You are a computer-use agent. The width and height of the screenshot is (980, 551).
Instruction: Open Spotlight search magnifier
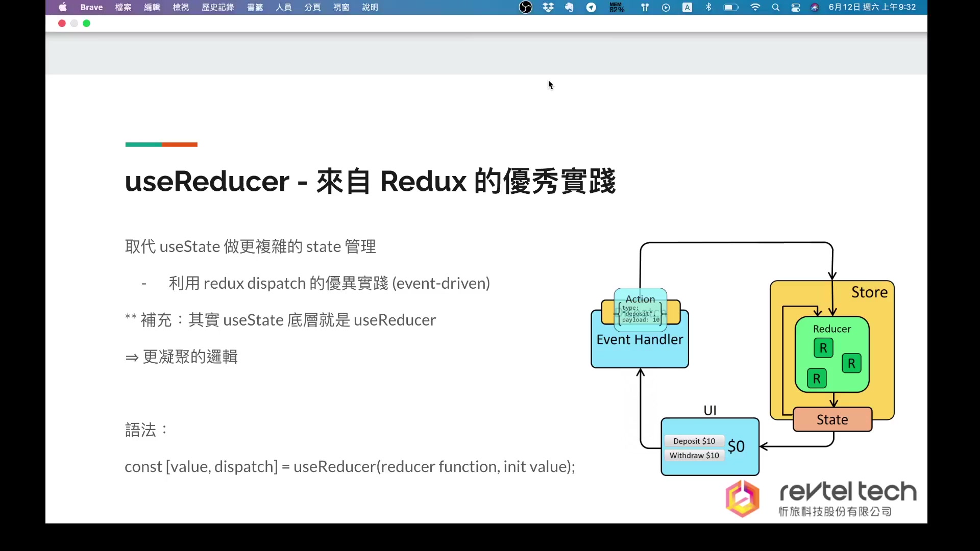[776, 7]
